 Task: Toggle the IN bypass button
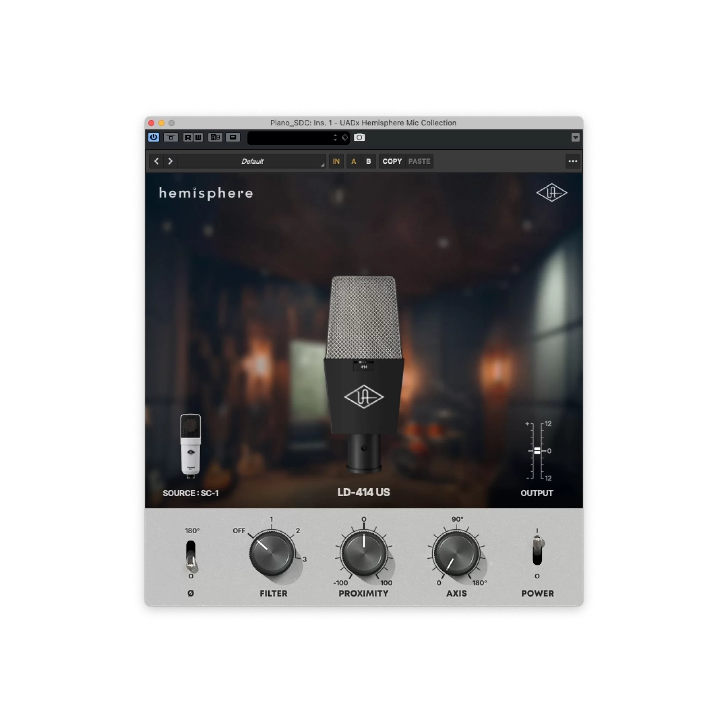point(336,161)
